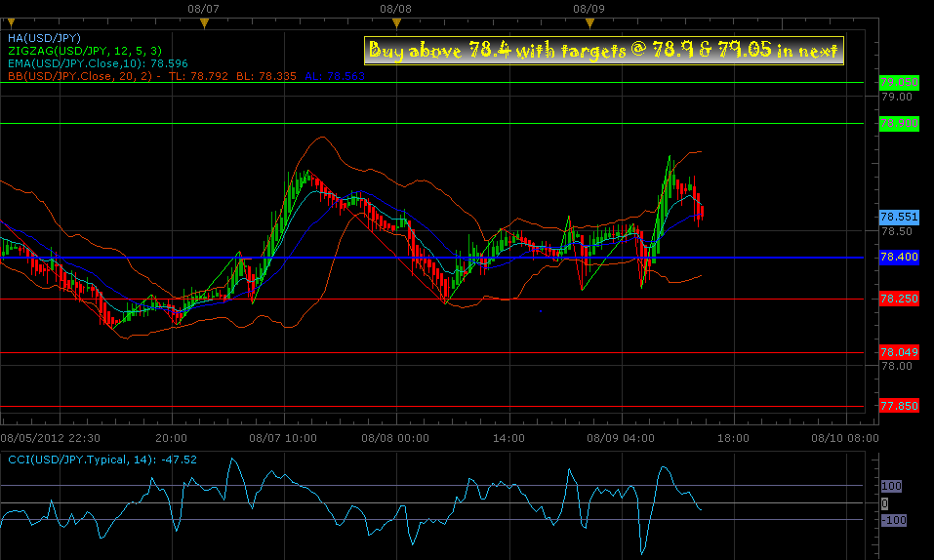Click the 78.049 red price level label
The image size is (934, 560).
(x=899, y=352)
